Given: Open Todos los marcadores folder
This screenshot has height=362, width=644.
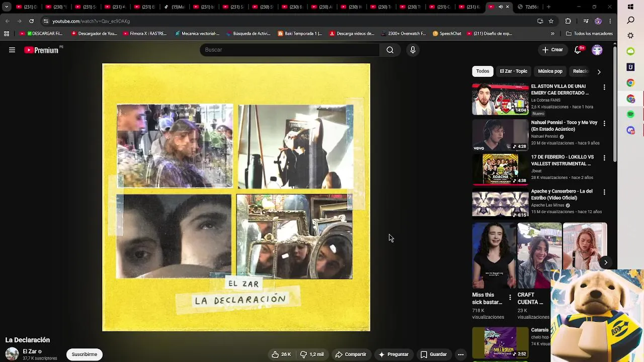Looking at the screenshot, I should [x=589, y=34].
